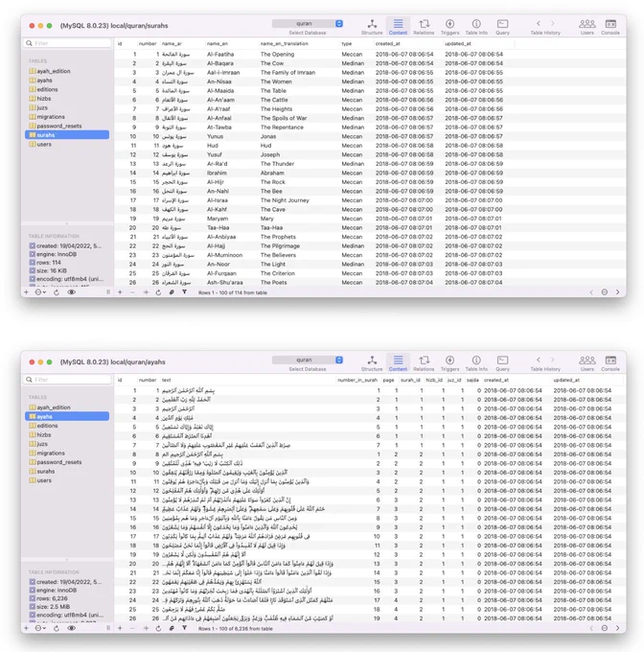
Task: Open Triggers view in surahs window
Action: point(450,27)
